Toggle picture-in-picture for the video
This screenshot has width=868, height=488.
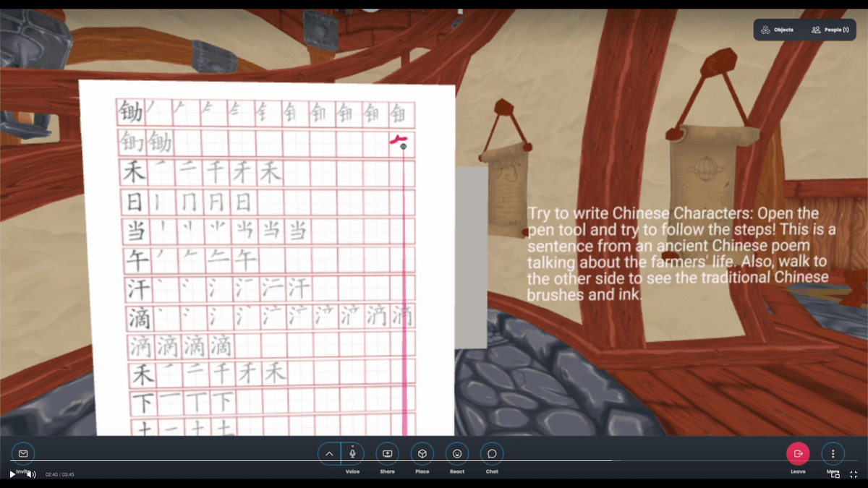pos(835,474)
